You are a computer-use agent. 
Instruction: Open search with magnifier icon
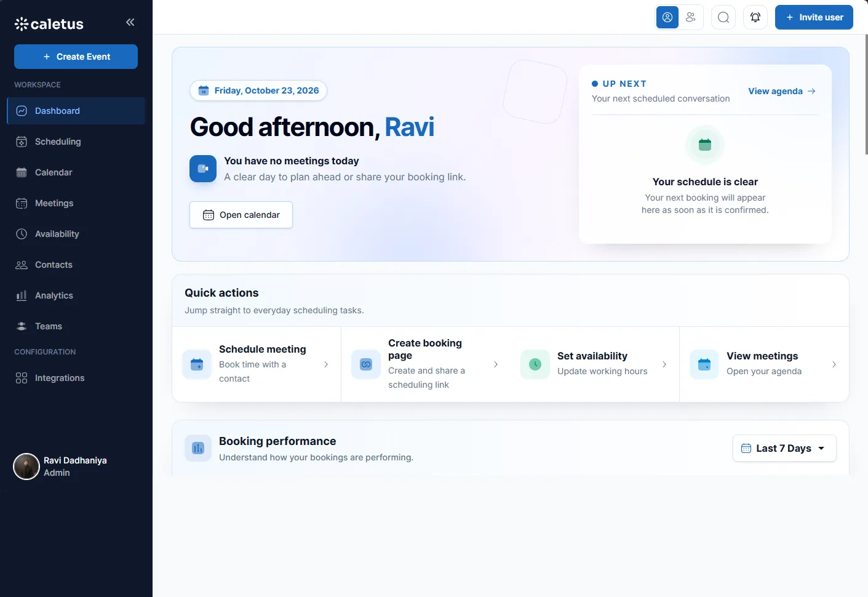tap(723, 17)
